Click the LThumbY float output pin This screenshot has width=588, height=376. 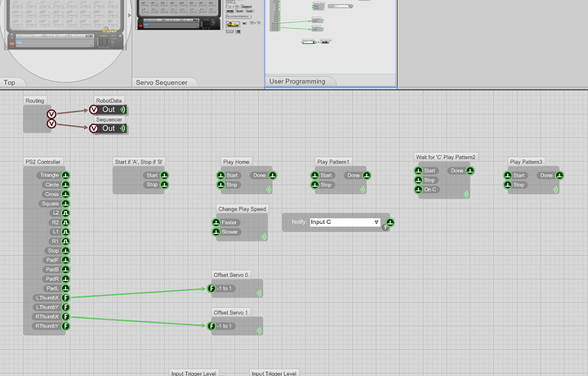[65, 307]
